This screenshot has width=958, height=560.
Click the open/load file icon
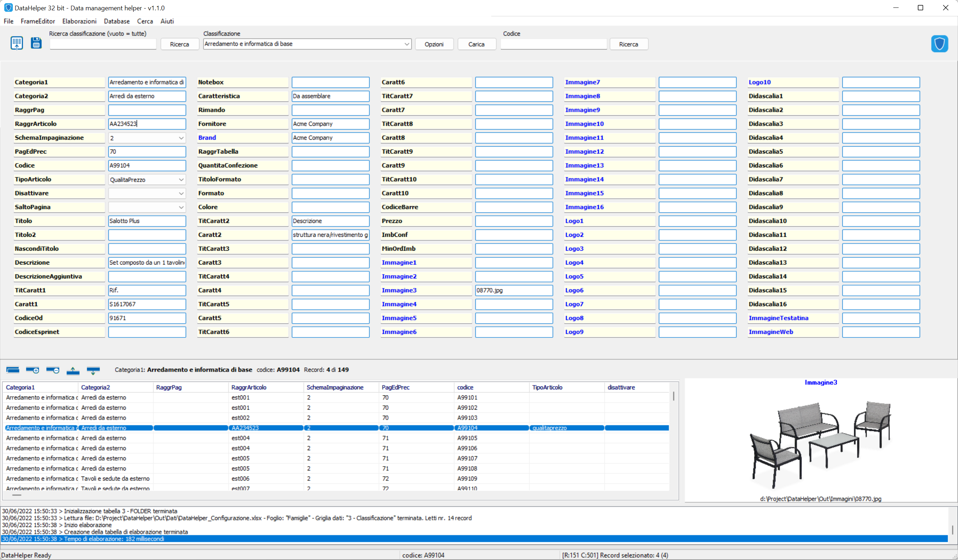coord(16,43)
